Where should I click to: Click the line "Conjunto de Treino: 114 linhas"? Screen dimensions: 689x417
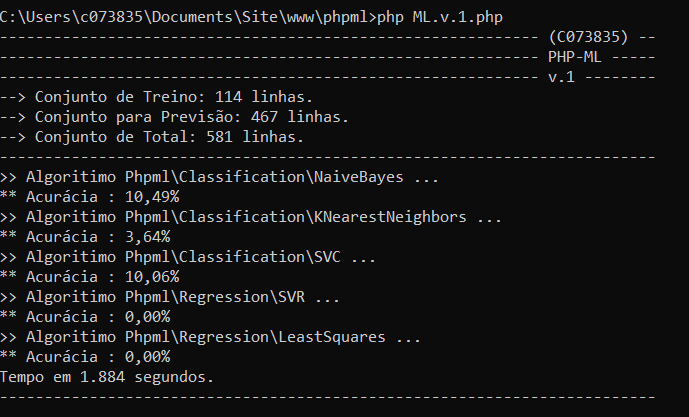(156, 97)
